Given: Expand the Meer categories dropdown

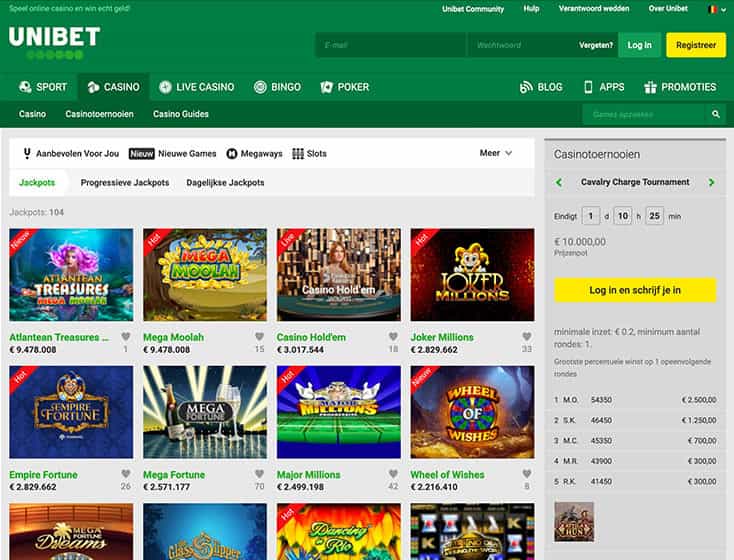Looking at the screenshot, I should pyautogui.click(x=496, y=153).
